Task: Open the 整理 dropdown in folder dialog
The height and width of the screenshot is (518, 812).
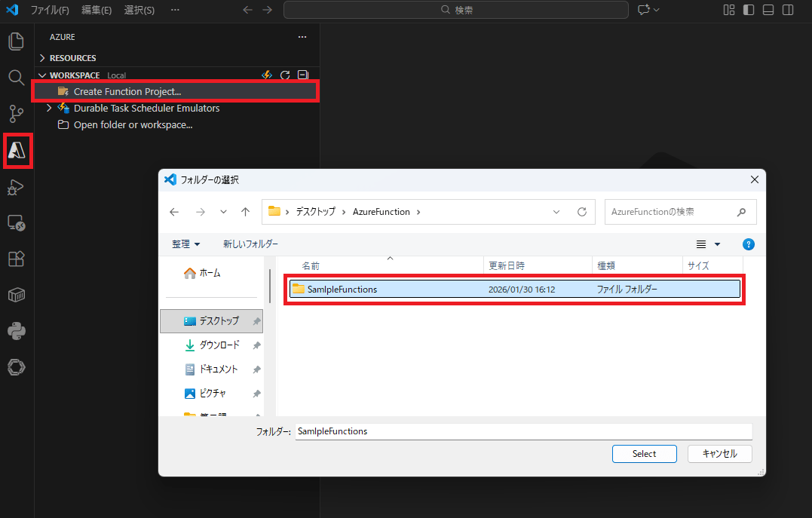Action: point(185,244)
